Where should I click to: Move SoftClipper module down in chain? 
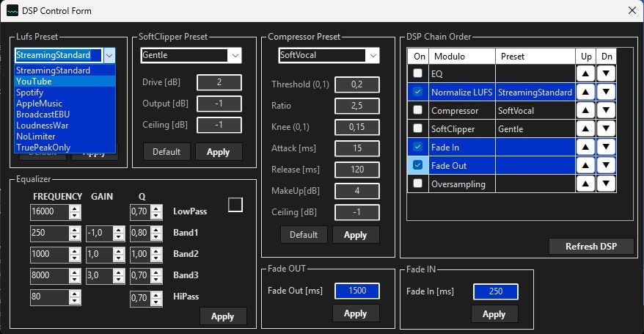pyautogui.click(x=606, y=129)
